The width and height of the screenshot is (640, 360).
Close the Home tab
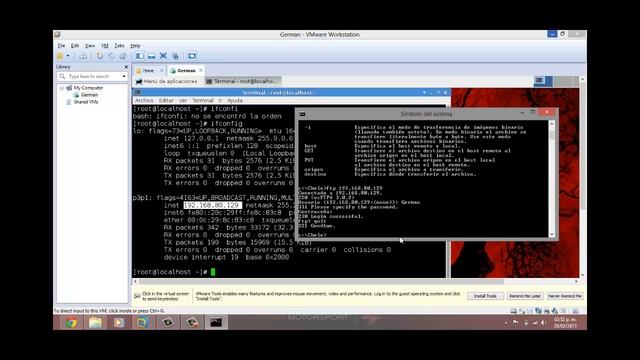[161, 71]
